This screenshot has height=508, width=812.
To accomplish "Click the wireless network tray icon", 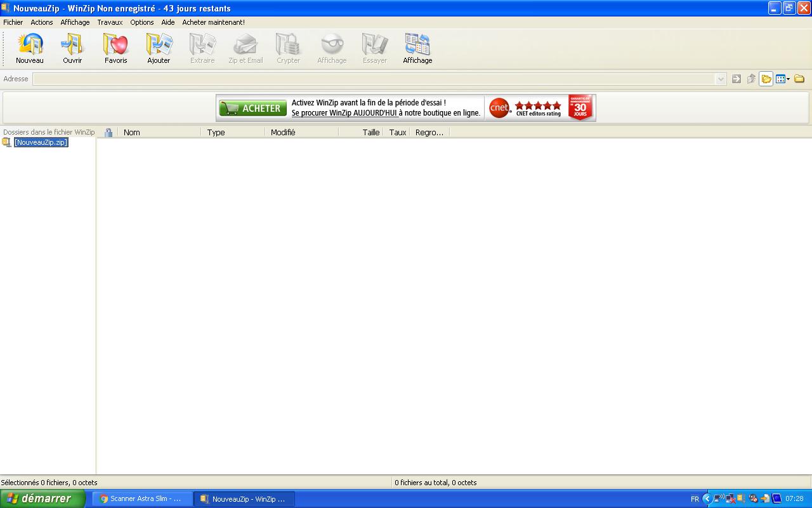I will 719,498.
